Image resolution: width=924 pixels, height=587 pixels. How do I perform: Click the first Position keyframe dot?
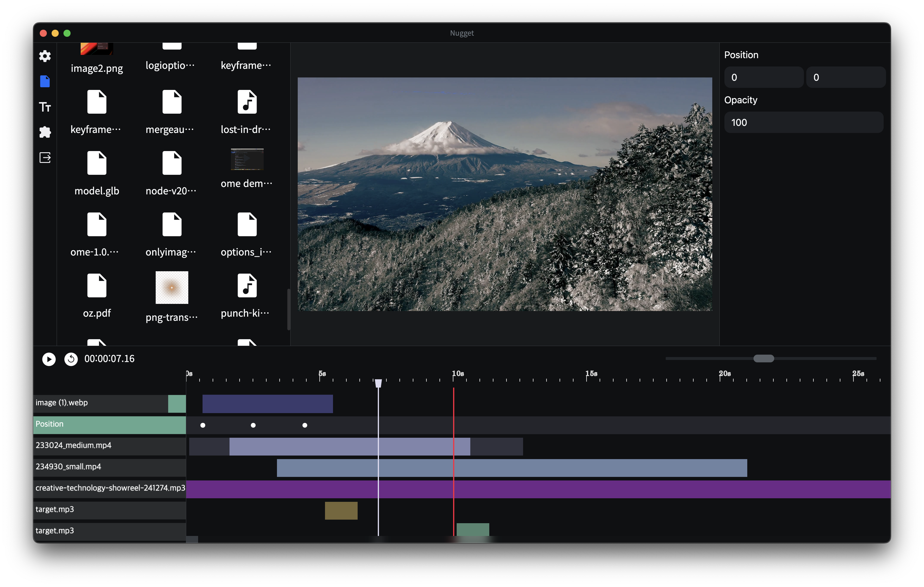pyautogui.click(x=203, y=425)
